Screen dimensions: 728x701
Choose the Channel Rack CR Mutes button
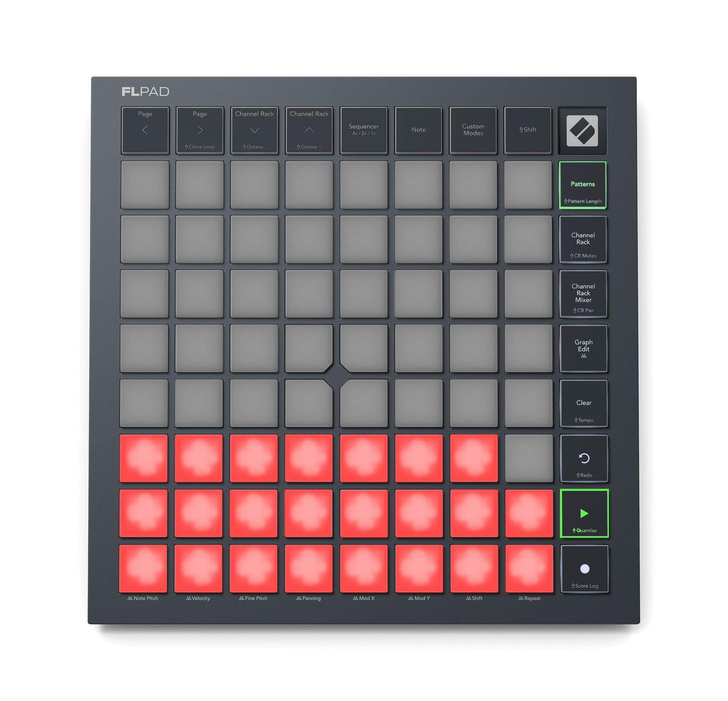coord(583,240)
